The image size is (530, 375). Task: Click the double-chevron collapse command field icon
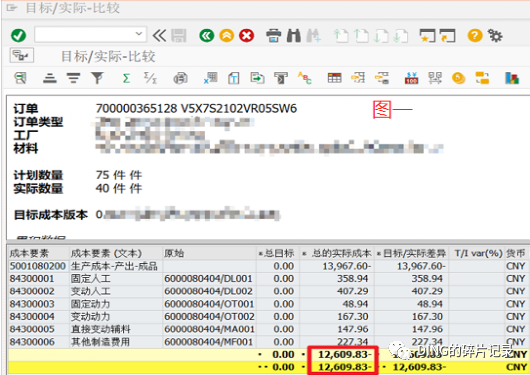pos(159,35)
